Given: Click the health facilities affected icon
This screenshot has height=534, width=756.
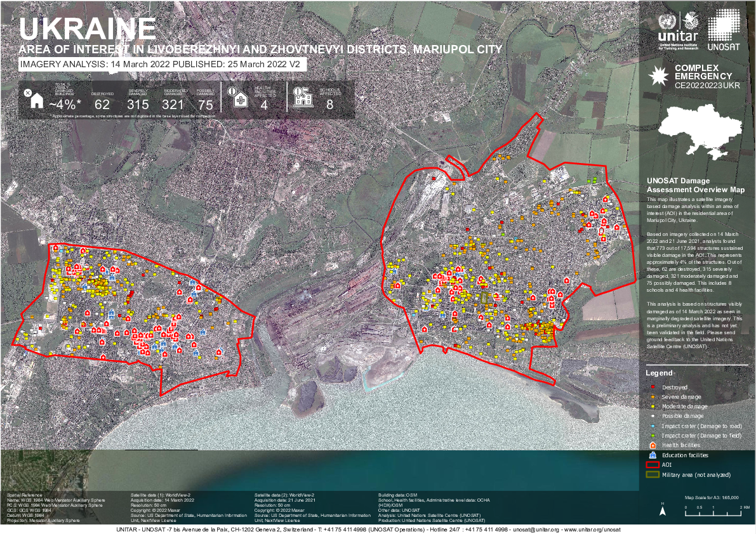Looking at the screenshot, I should click(x=241, y=100).
